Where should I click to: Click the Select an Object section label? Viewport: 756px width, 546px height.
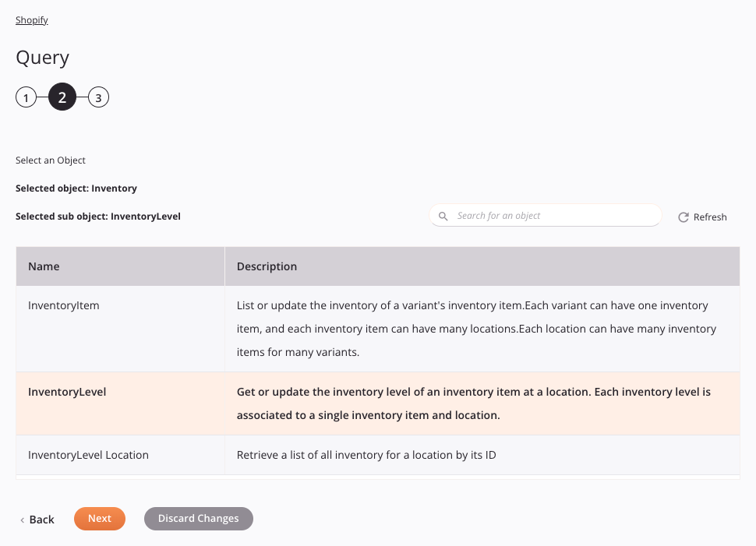coord(50,160)
